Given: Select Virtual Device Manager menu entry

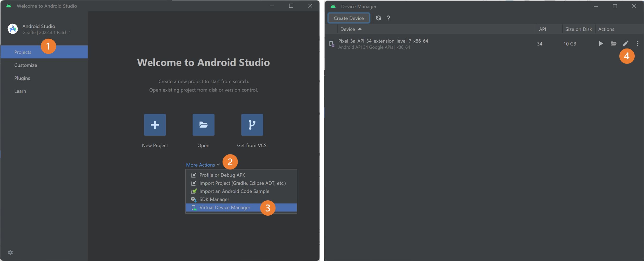Looking at the screenshot, I should (241, 207).
